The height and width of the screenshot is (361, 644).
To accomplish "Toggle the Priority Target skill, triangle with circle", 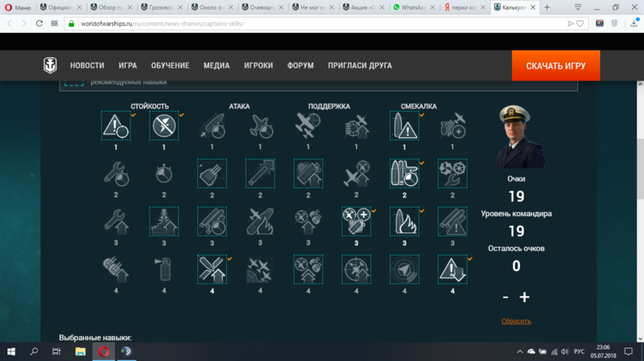I will [116, 125].
